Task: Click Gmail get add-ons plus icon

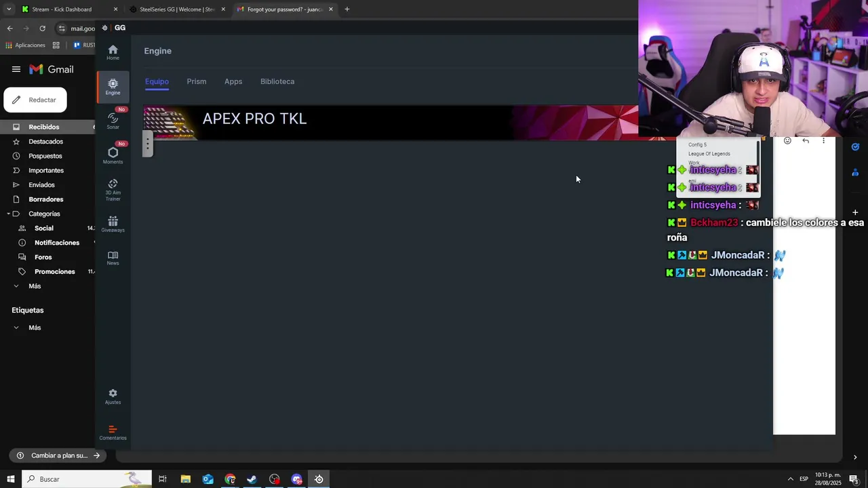Action: click(855, 212)
